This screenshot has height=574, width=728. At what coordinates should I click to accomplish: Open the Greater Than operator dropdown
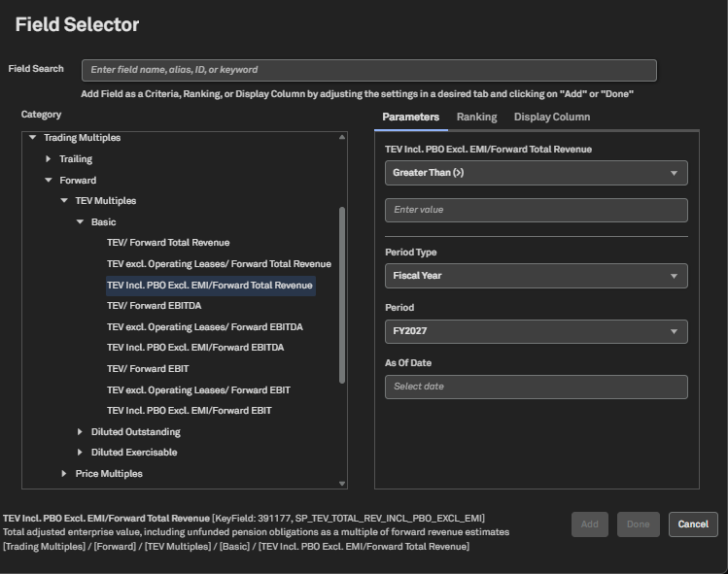click(536, 173)
